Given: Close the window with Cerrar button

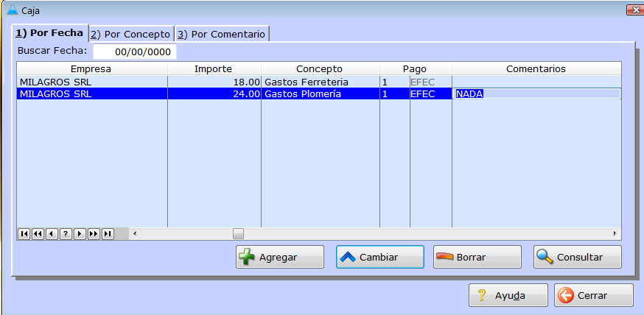Looking at the screenshot, I should pyautogui.click(x=593, y=295).
